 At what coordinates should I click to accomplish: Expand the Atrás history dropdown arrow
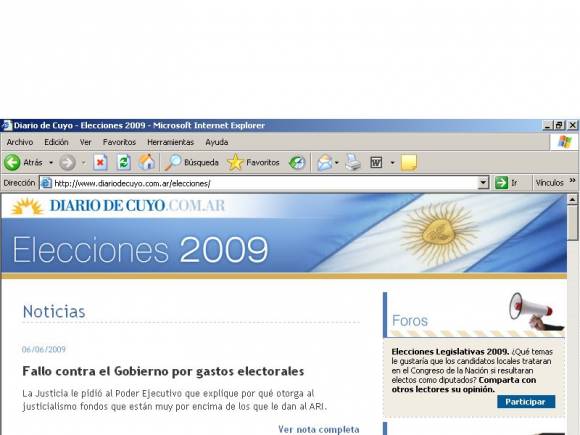51,162
